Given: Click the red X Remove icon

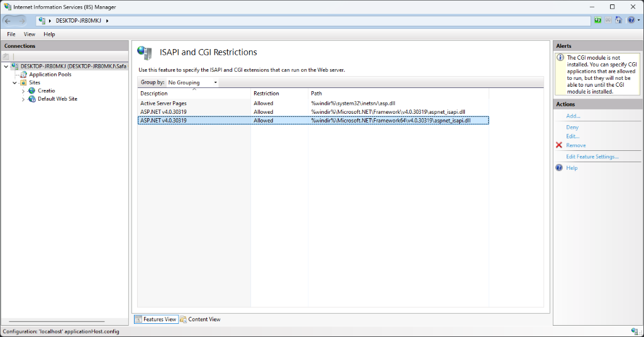Looking at the screenshot, I should (x=559, y=145).
